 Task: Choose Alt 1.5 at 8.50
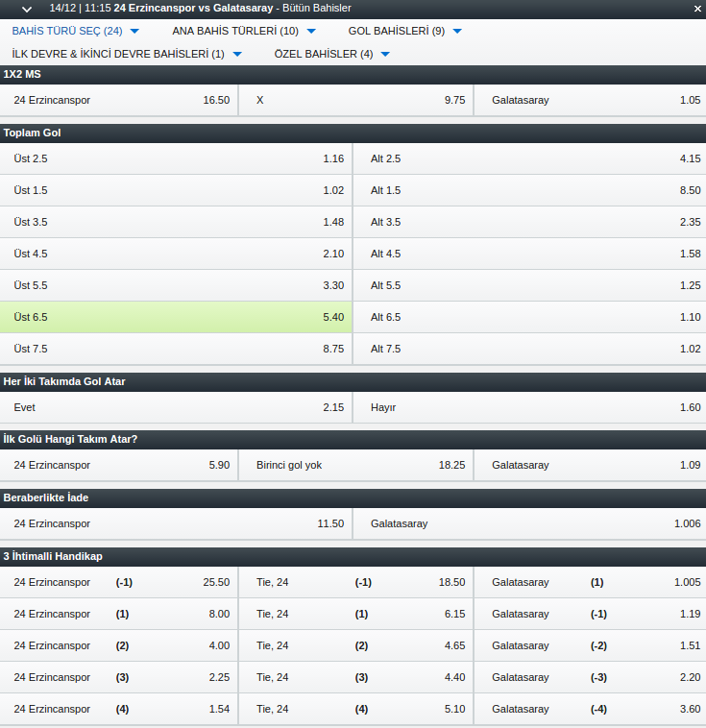pos(529,190)
